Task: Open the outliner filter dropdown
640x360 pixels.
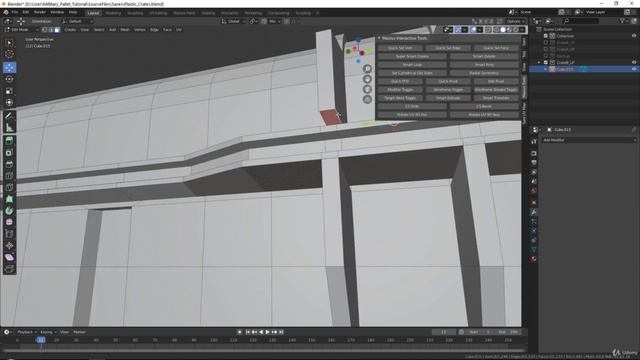Action: coord(623,21)
